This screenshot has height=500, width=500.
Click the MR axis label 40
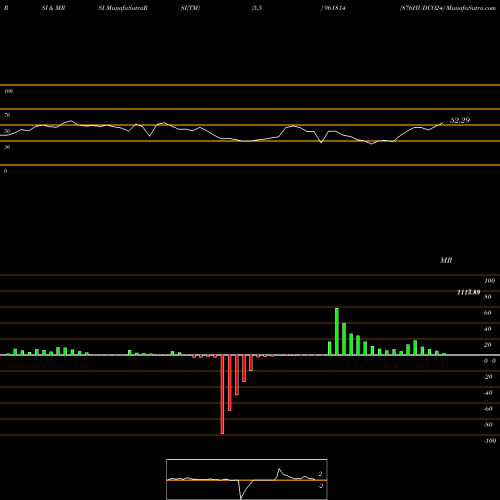tap(487, 329)
